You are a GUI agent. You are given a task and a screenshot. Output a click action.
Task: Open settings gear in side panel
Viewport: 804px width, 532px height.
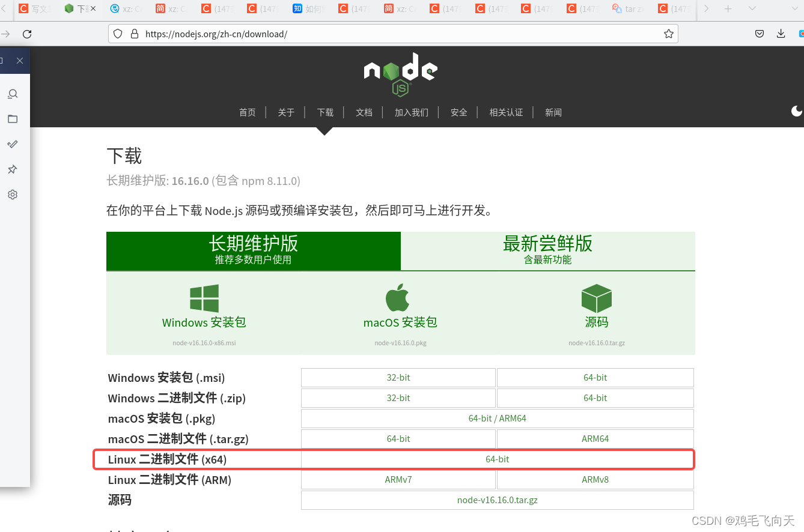pyautogui.click(x=13, y=195)
